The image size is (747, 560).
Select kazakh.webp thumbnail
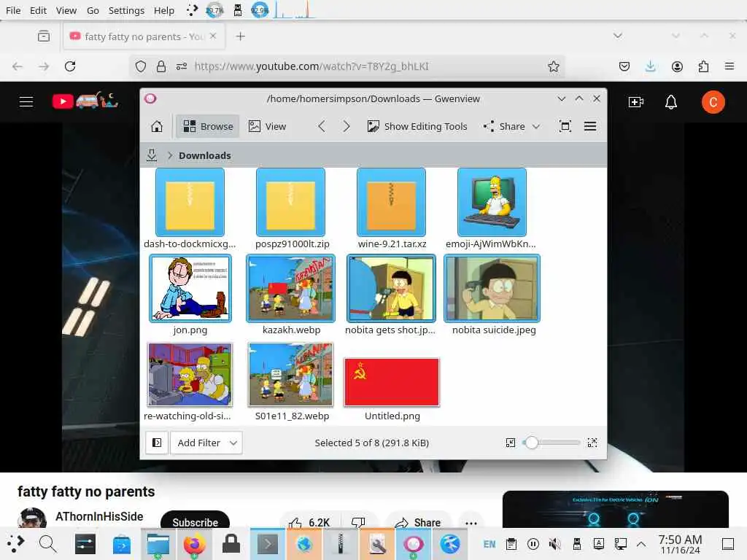point(290,288)
